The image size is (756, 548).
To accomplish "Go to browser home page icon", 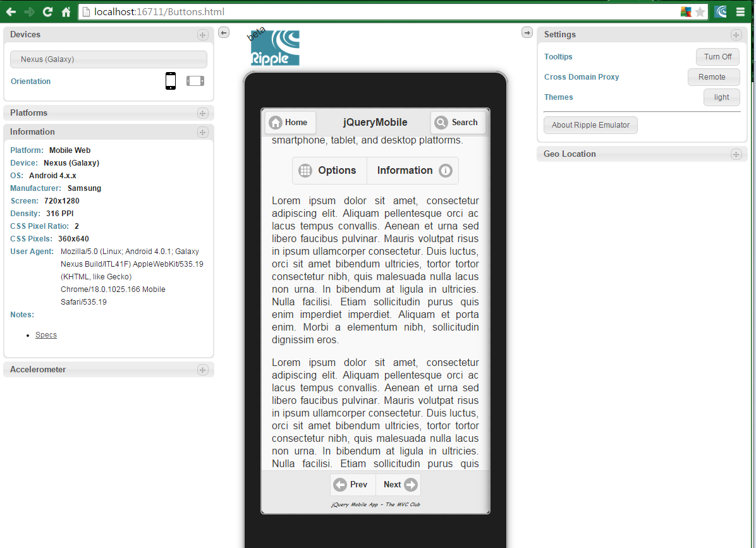I will [66, 12].
